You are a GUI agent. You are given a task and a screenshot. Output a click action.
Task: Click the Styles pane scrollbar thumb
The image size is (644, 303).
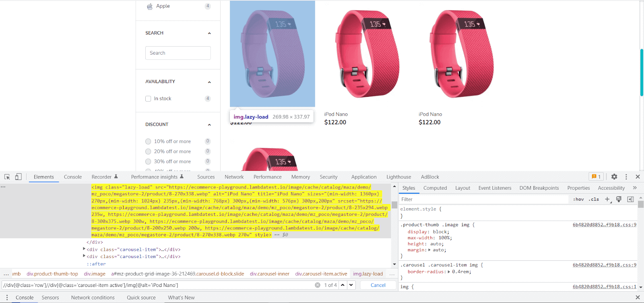coord(641,204)
